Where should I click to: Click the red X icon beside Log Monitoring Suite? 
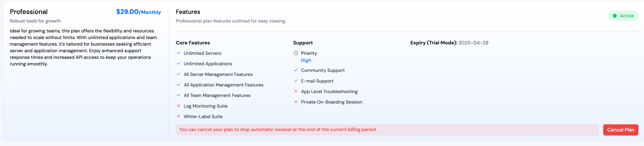[178, 106]
